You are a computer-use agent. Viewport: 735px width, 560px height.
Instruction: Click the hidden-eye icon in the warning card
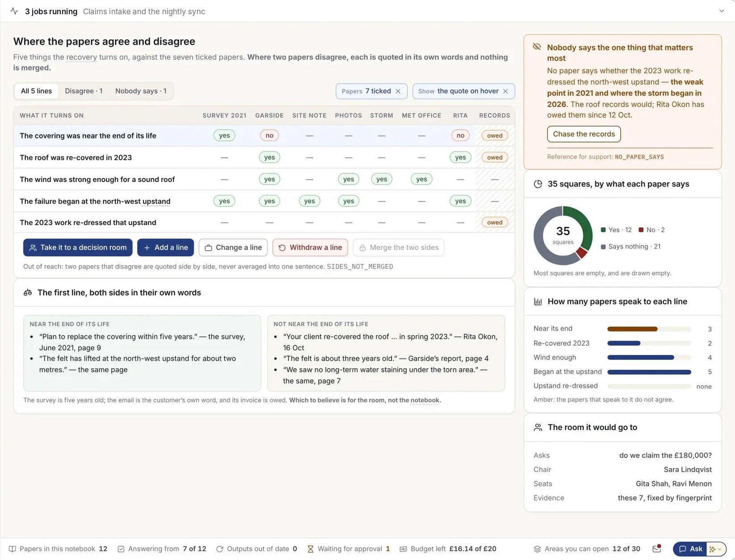[537, 47]
